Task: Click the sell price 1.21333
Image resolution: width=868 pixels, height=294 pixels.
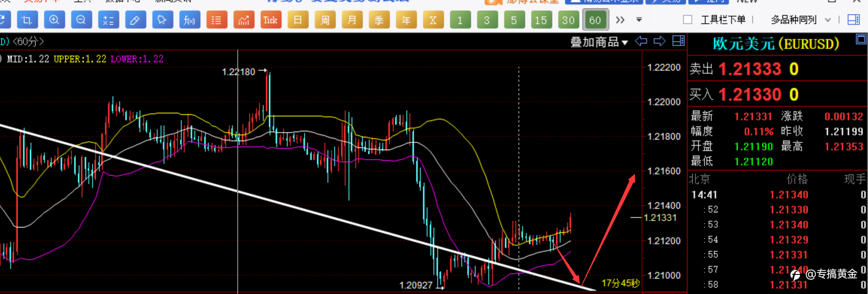Action: 750,69
